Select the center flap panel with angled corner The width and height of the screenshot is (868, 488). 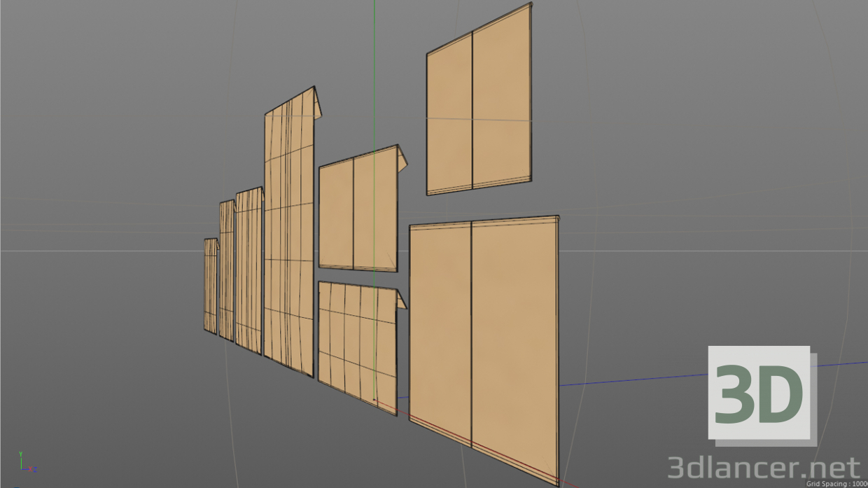coord(357,210)
